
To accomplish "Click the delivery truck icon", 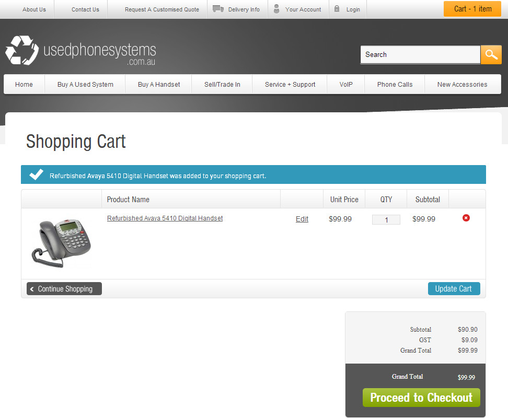I will coord(218,9).
